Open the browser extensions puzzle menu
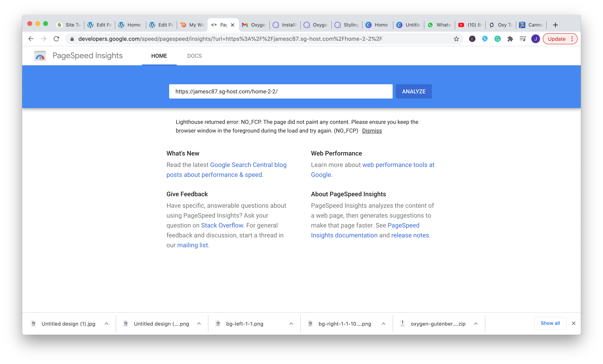603x364 pixels. pyautogui.click(x=510, y=39)
